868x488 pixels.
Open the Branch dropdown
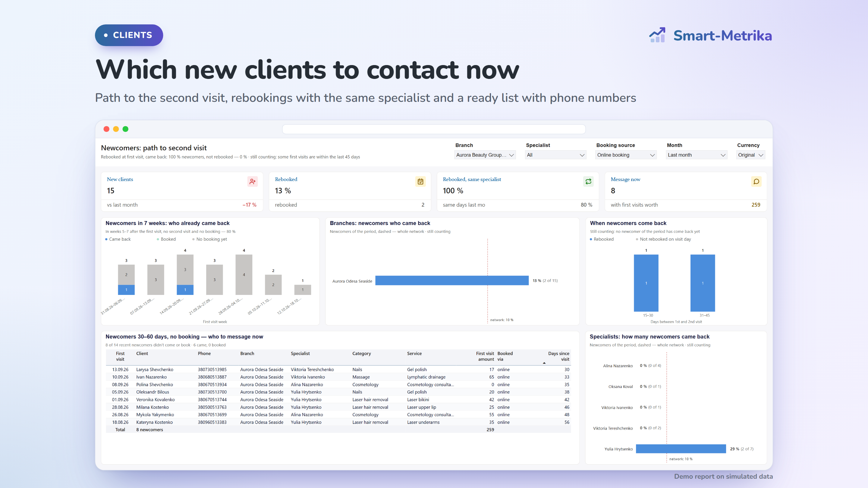tap(485, 155)
